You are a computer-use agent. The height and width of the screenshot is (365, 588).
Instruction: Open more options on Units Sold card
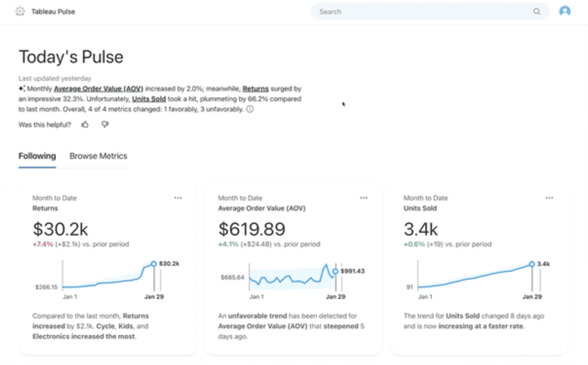point(549,198)
